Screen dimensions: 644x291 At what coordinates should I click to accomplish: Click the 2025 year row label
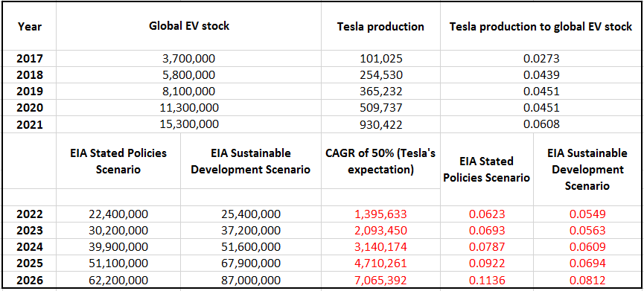pyautogui.click(x=29, y=263)
